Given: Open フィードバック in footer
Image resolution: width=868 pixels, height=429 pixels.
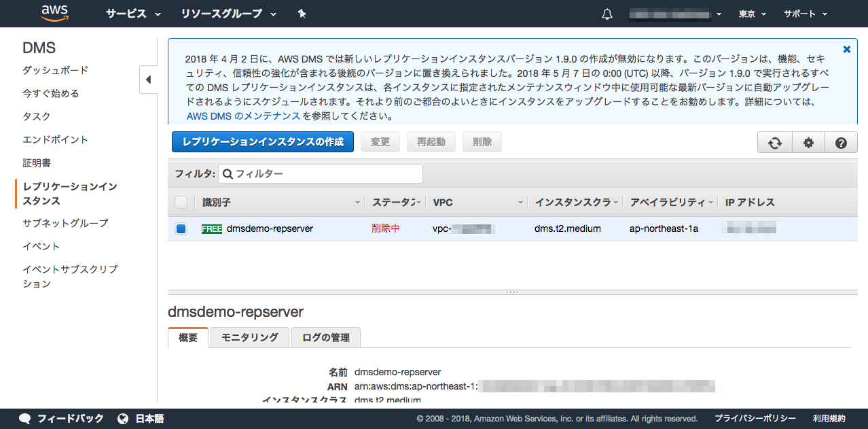Looking at the screenshot, I should (x=71, y=418).
